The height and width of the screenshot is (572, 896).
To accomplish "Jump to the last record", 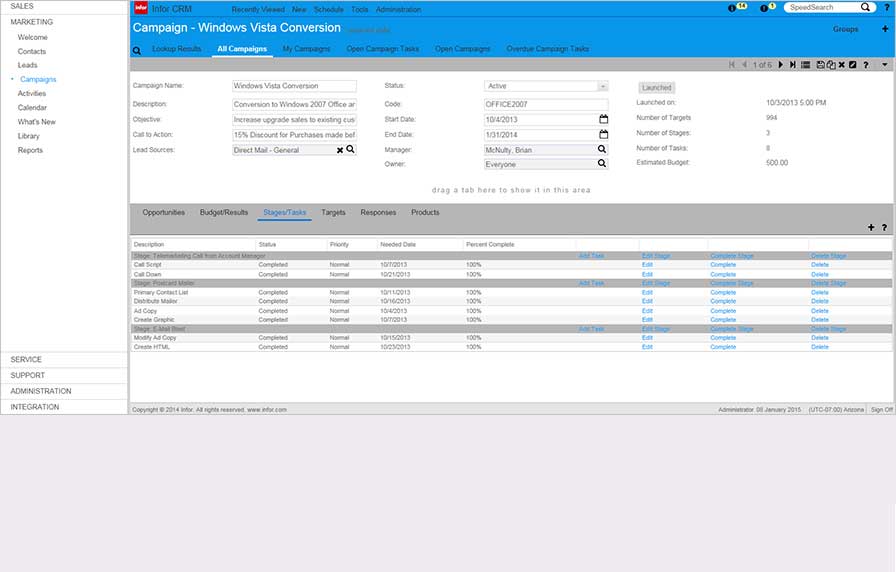I will click(x=793, y=65).
